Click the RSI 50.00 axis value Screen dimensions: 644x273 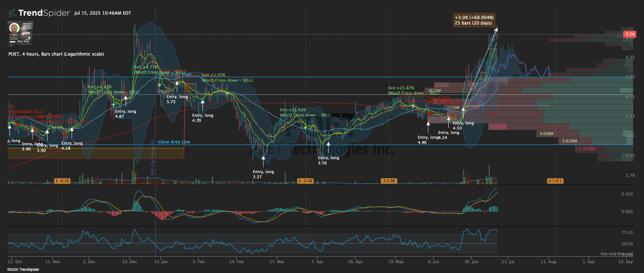coord(627,244)
